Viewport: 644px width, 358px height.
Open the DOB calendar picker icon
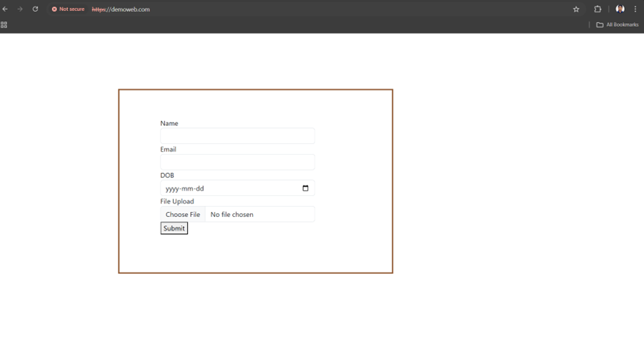[x=305, y=188]
